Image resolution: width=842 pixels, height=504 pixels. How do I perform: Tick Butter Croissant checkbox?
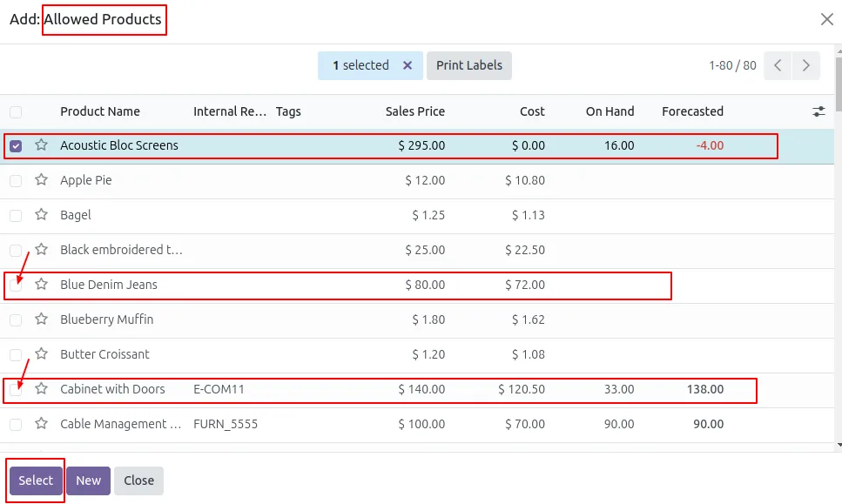(16, 355)
